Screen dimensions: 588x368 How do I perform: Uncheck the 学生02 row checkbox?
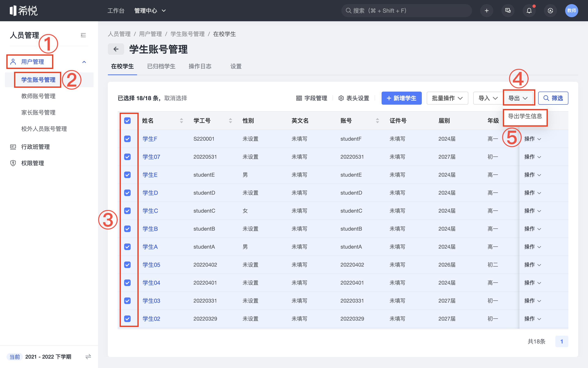[x=127, y=319]
